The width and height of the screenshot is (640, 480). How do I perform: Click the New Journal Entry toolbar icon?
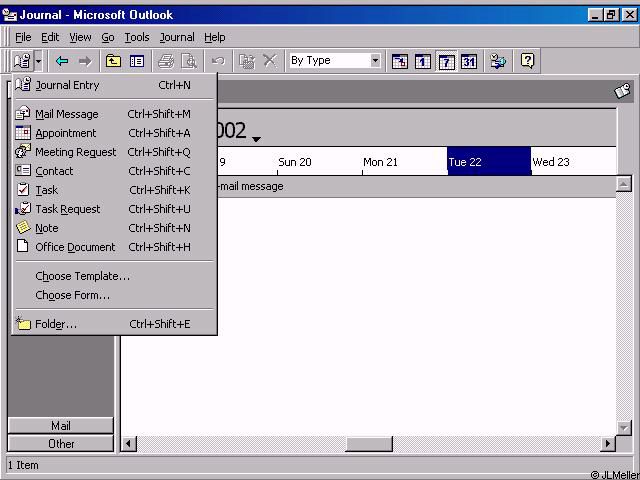point(22,61)
